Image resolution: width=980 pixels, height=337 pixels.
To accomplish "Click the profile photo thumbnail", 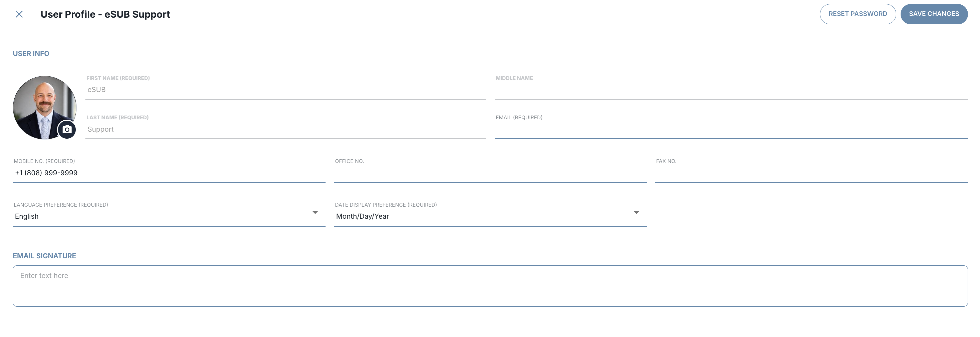I will (44, 108).
